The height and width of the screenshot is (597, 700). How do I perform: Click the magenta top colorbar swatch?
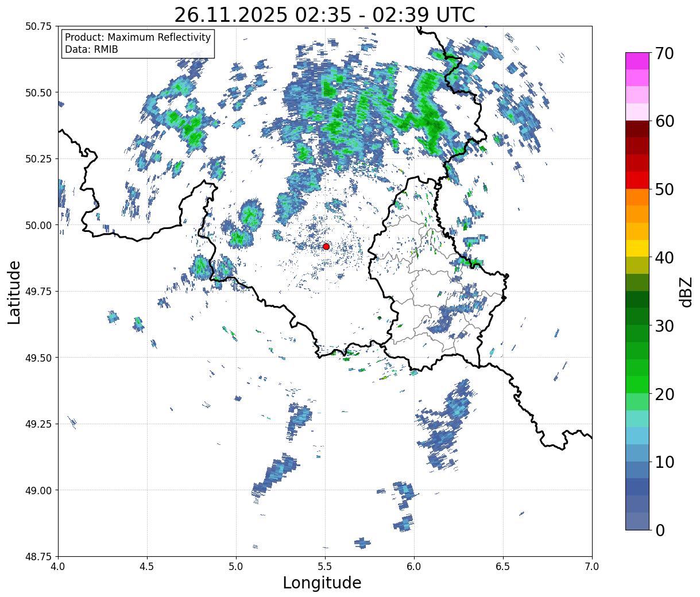(637, 61)
